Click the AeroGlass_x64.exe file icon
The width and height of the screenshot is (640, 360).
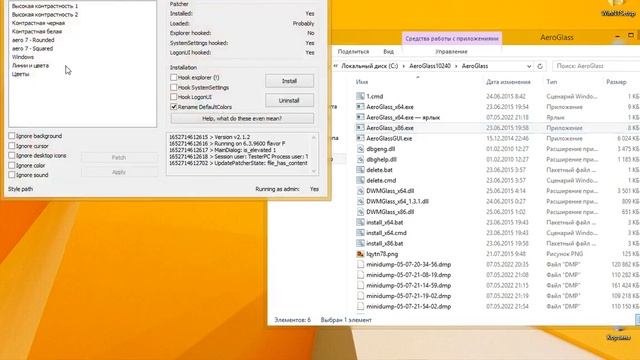(x=360, y=107)
